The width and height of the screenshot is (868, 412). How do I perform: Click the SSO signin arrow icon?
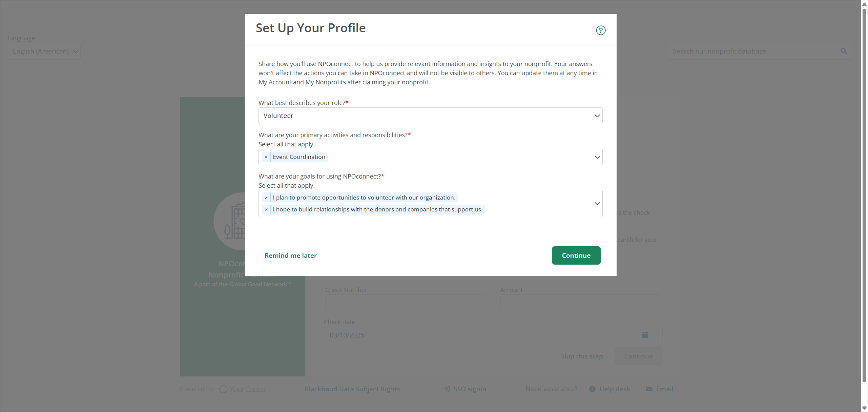447,389
